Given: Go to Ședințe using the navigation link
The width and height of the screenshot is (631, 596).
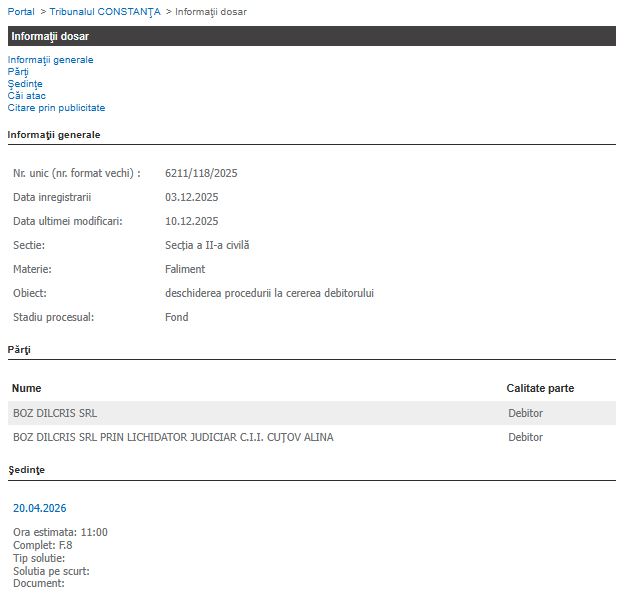Looking at the screenshot, I should click(x=25, y=84).
